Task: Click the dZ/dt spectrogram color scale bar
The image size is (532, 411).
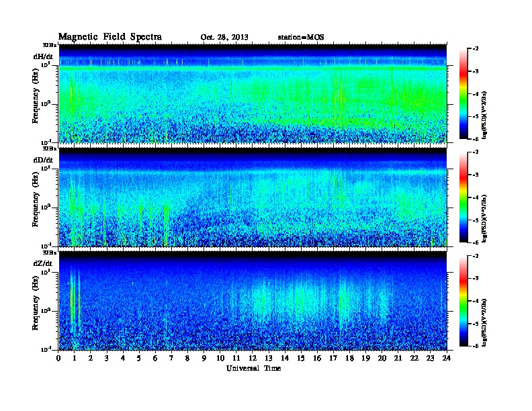Action: point(463,301)
